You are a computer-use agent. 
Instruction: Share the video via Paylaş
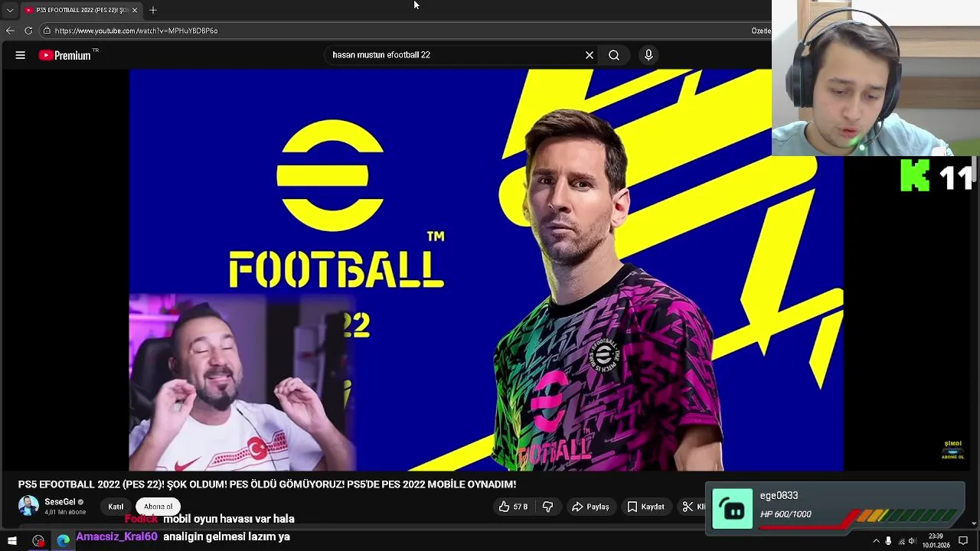590,507
